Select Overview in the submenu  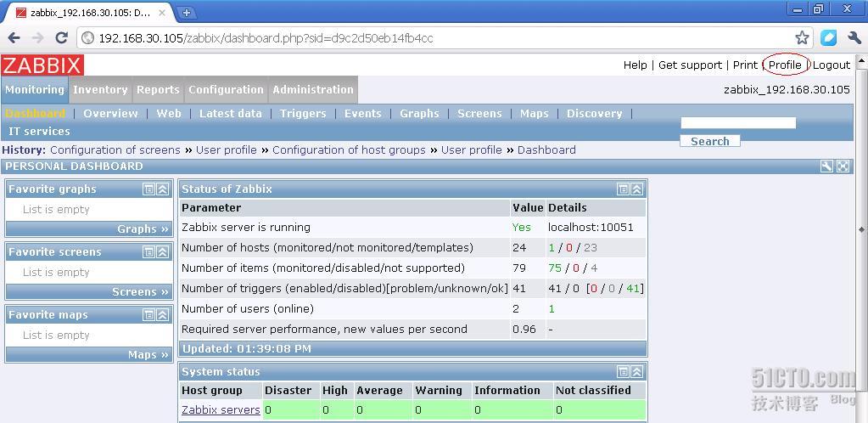[110, 113]
